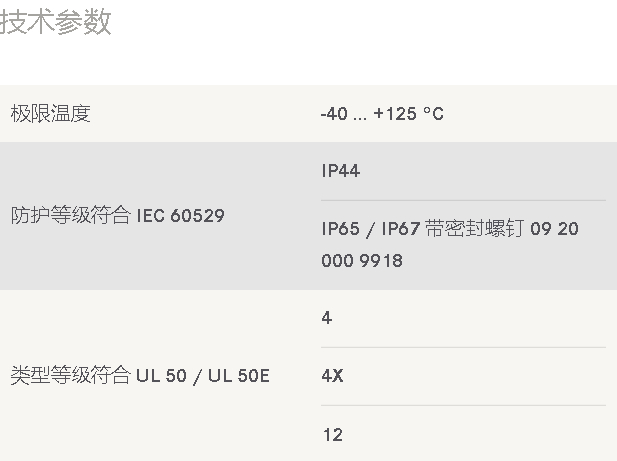This screenshot has height=461, width=617.
Task: Select the 防护等级符合 IEC 60529 label
Action: (118, 216)
